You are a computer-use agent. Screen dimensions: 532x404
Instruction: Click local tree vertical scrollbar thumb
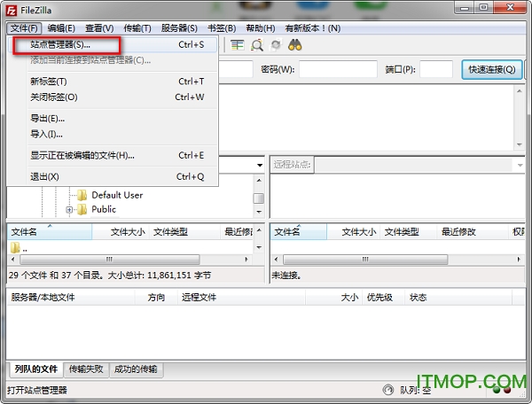[x=259, y=198]
